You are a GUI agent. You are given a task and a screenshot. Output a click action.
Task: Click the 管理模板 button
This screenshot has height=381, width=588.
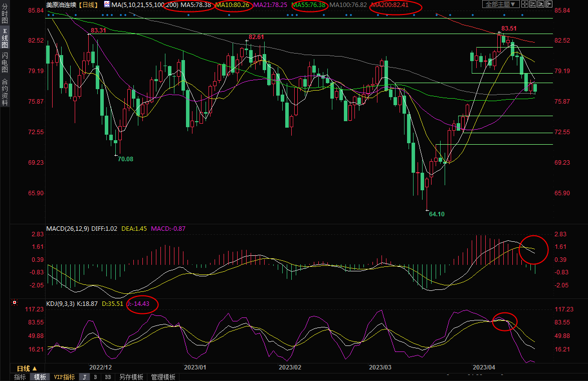163,377
